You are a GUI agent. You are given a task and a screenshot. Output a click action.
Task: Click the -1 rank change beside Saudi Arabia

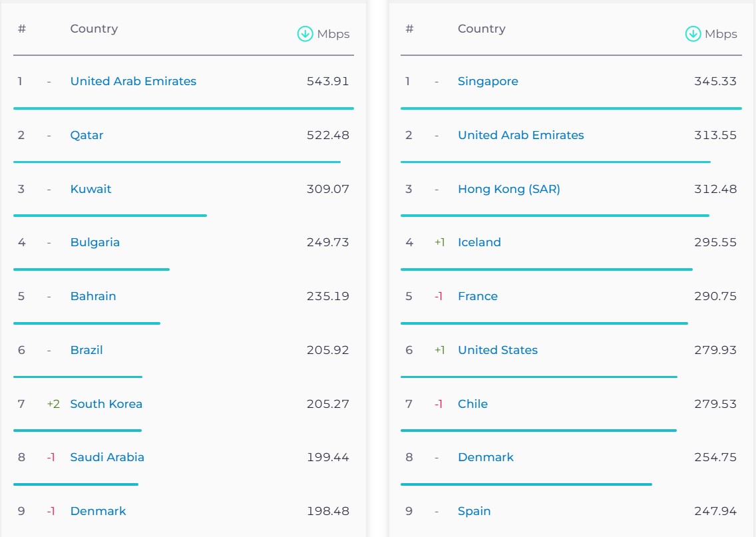pyautogui.click(x=51, y=457)
